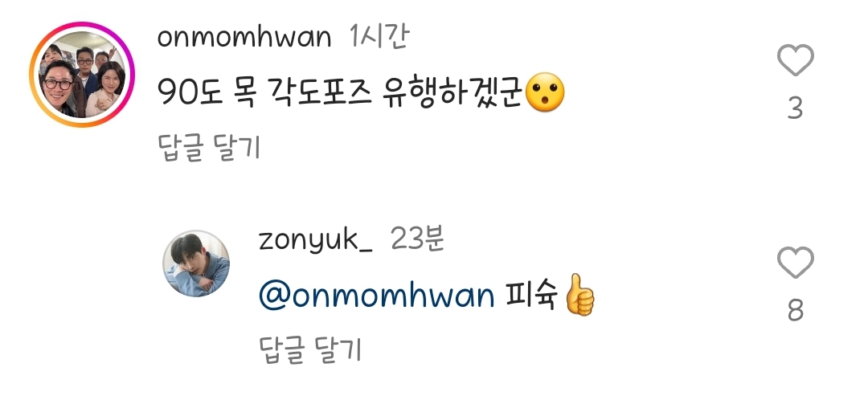Like zonyuk_'s reply with the heart icon
Viewport: 868px width, 396px height.
click(x=796, y=262)
